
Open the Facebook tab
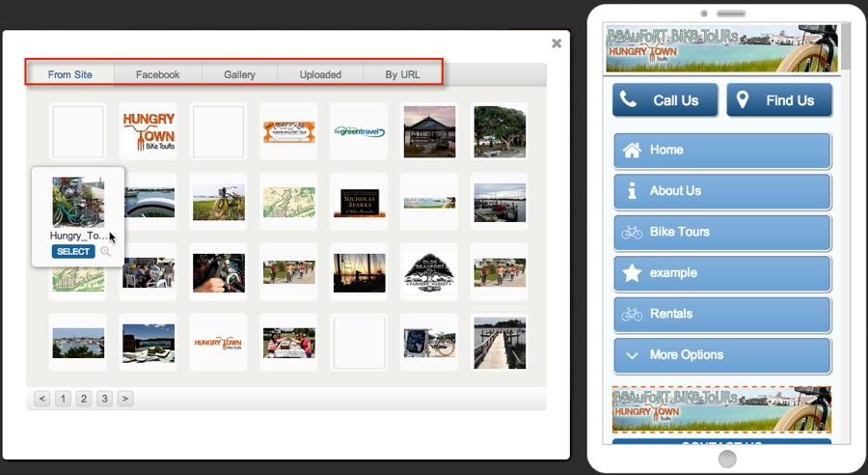158,74
